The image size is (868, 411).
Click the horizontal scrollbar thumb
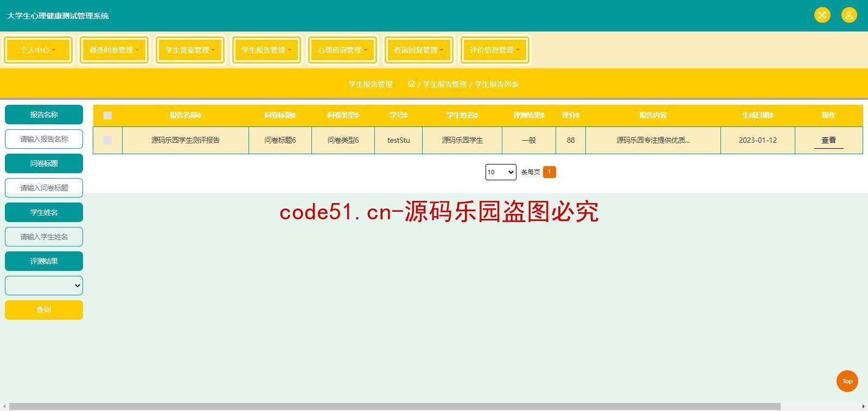point(395,407)
